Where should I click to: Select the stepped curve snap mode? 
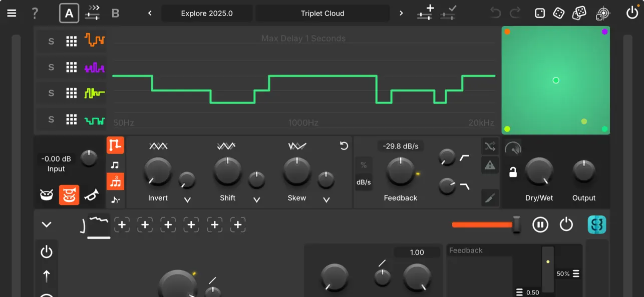[115, 145]
